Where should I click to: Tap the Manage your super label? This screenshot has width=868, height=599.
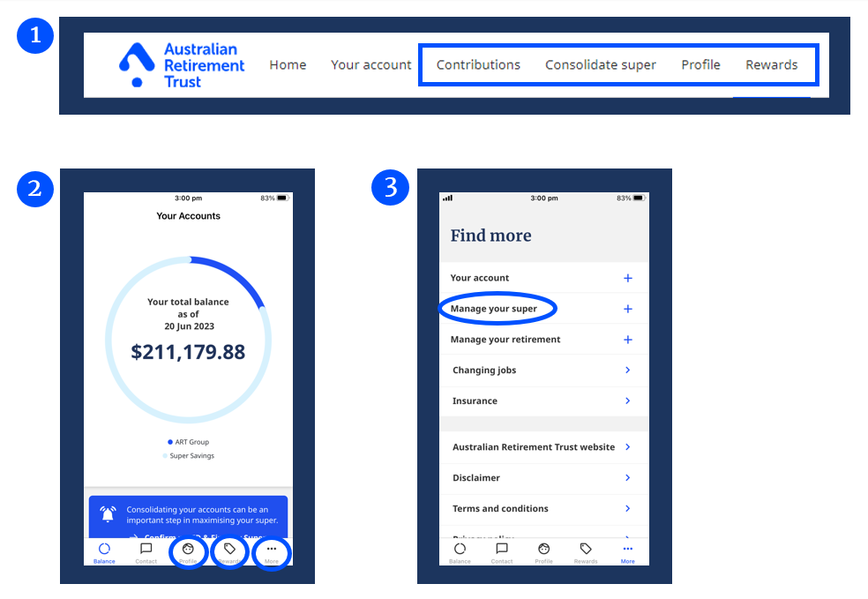(x=494, y=309)
